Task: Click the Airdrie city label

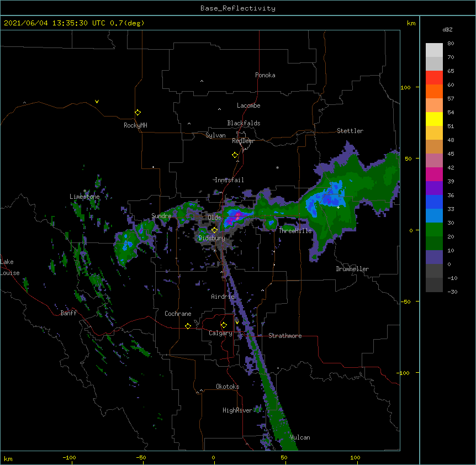Action: pos(223,297)
